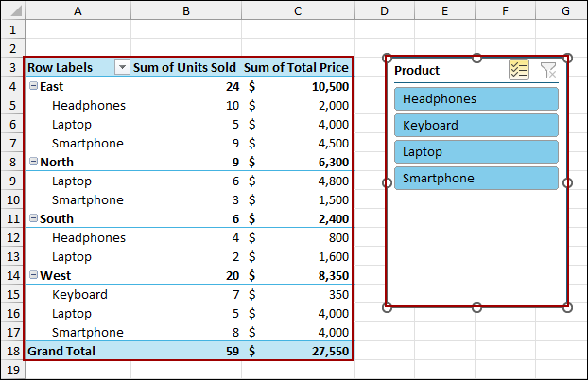Image resolution: width=588 pixels, height=380 pixels.
Task: Select Headphones in the Product slicer
Action: coord(476,99)
